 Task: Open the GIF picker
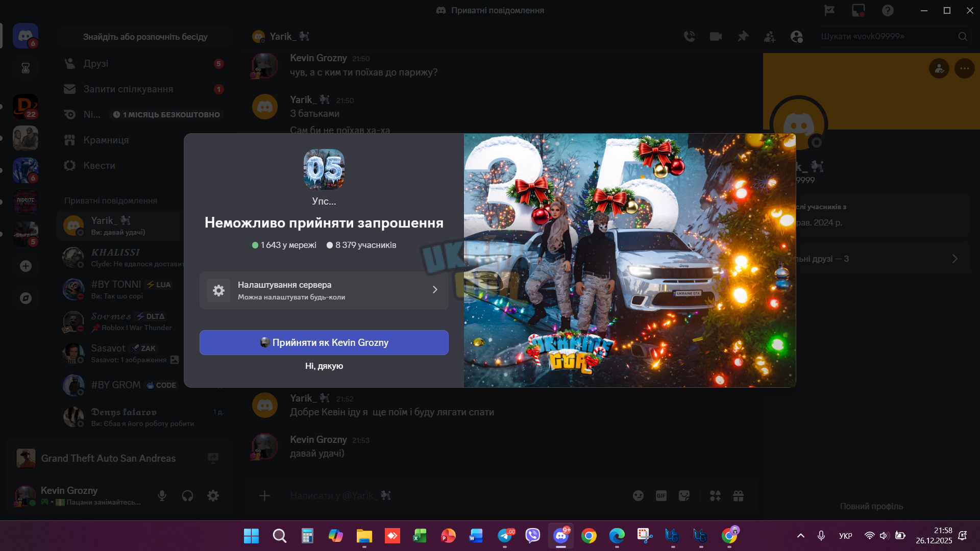[661, 495]
